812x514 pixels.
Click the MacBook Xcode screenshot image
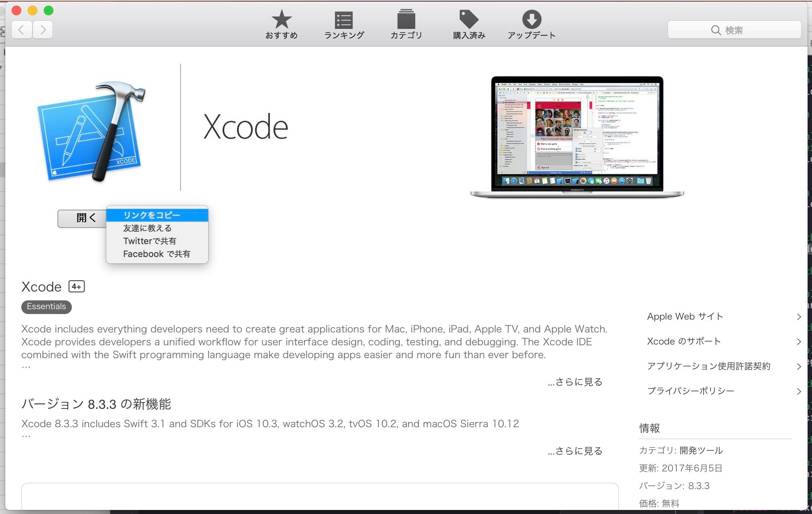point(577,137)
